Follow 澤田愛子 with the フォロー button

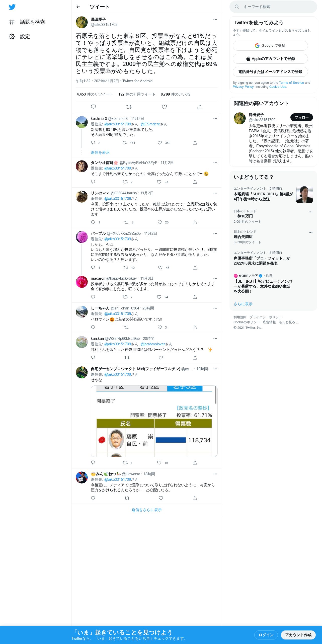point(301,117)
